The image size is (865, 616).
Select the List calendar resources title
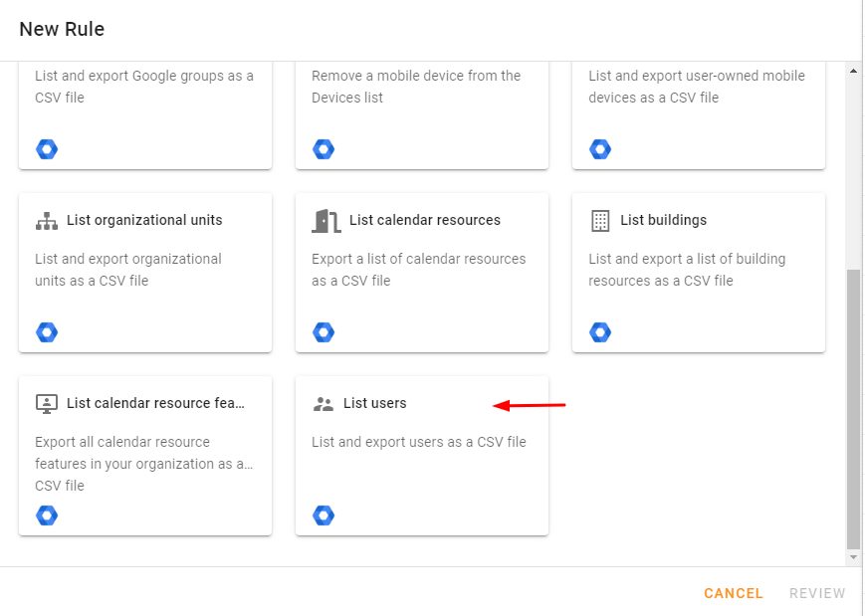pyautogui.click(x=425, y=220)
